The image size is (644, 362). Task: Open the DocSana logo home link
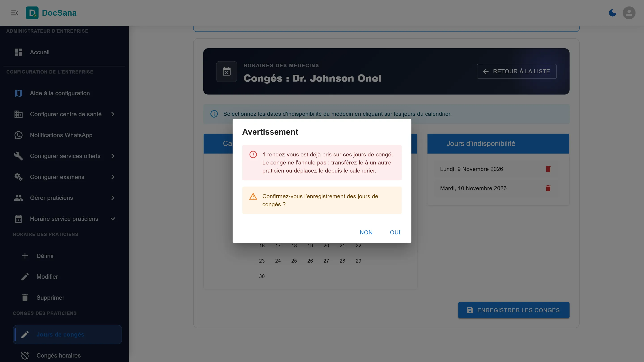[51, 13]
